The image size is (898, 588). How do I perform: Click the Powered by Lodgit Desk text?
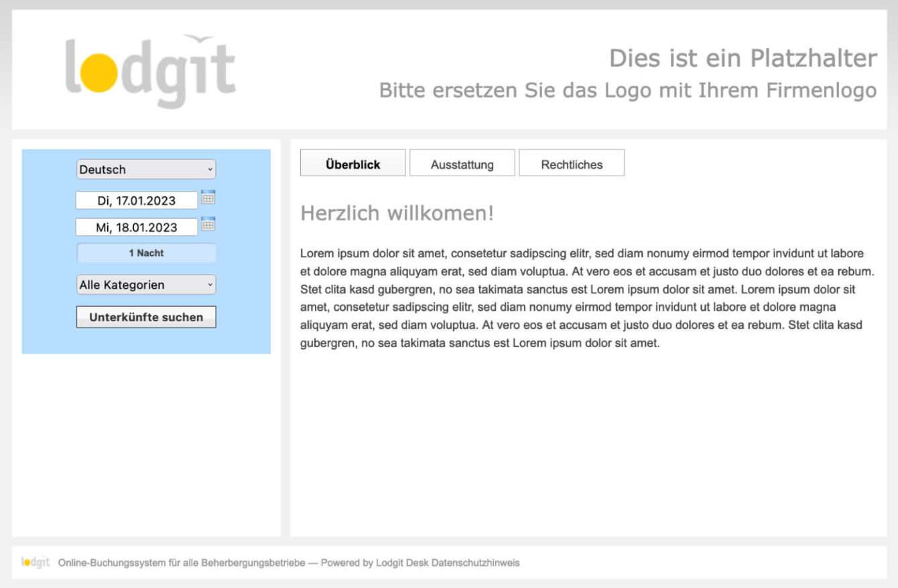point(375,563)
